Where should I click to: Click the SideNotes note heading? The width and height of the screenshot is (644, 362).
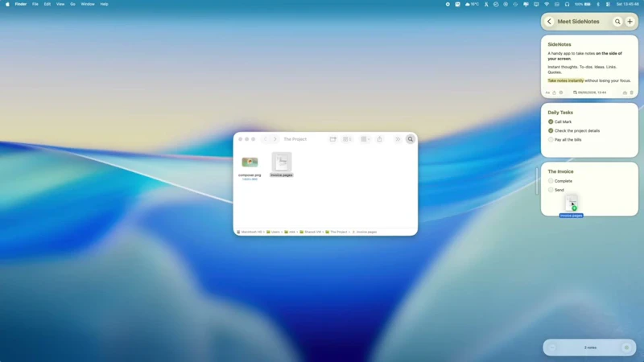click(x=559, y=44)
